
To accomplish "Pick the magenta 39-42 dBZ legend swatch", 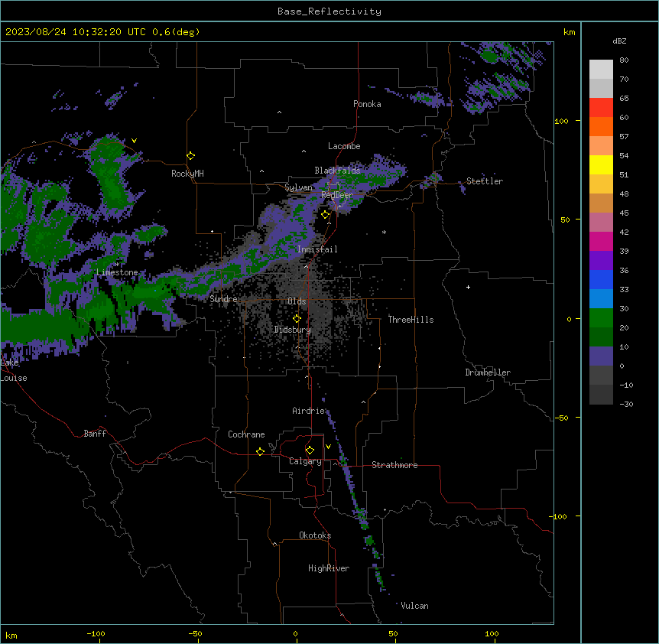I will click(x=601, y=241).
